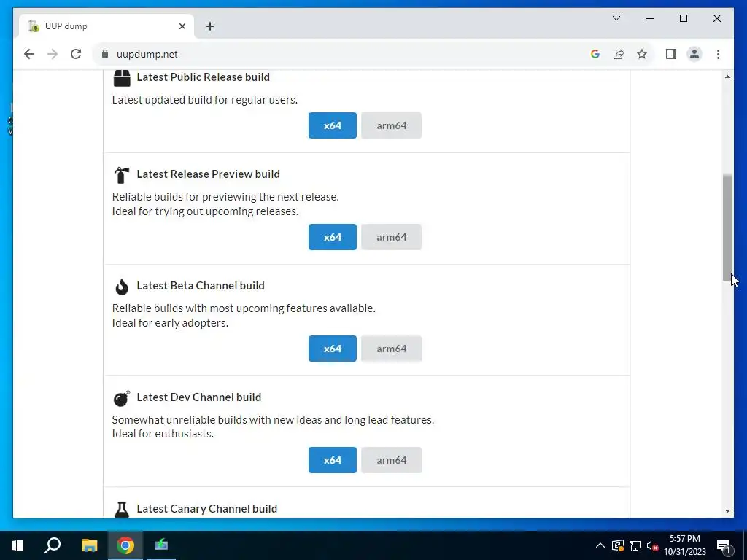
Task: Close the UUP dump tab
Action: [182, 26]
